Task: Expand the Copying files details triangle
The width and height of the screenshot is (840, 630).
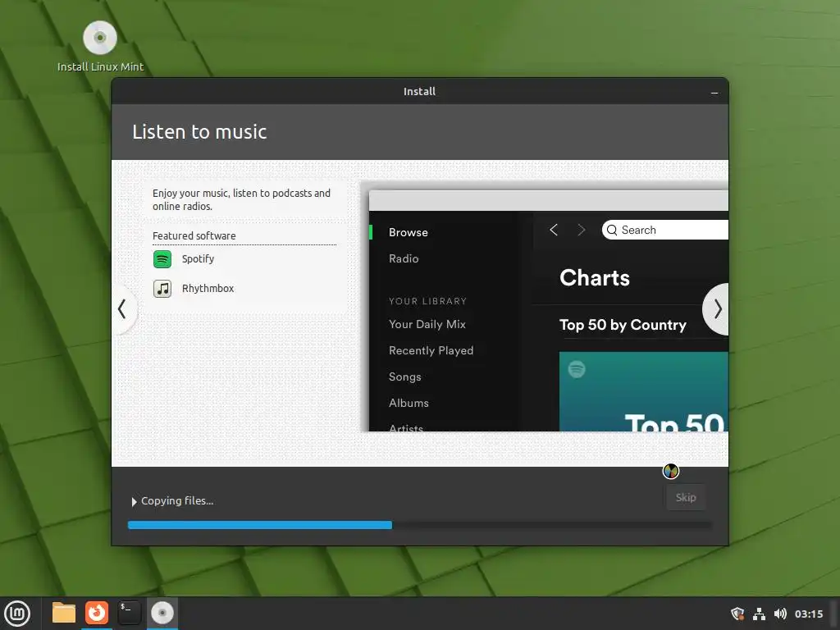Action: pos(134,502)
